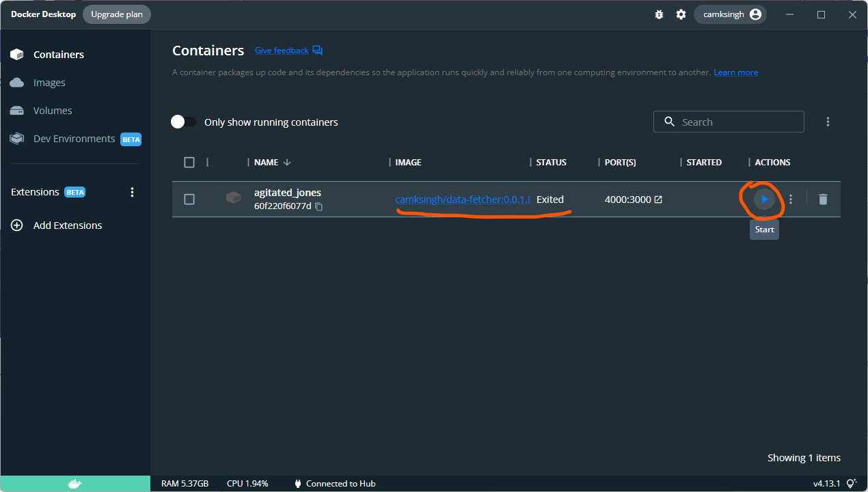The height and width of the screenshot is (492, 868).
Task: Open Docker settings gear
Action: point(681,14)
